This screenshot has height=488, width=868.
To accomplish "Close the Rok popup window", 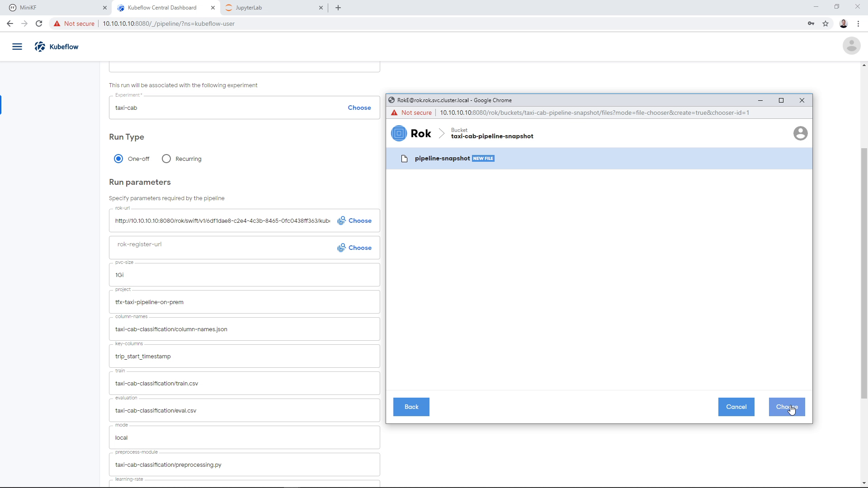I will click(802, 100).
